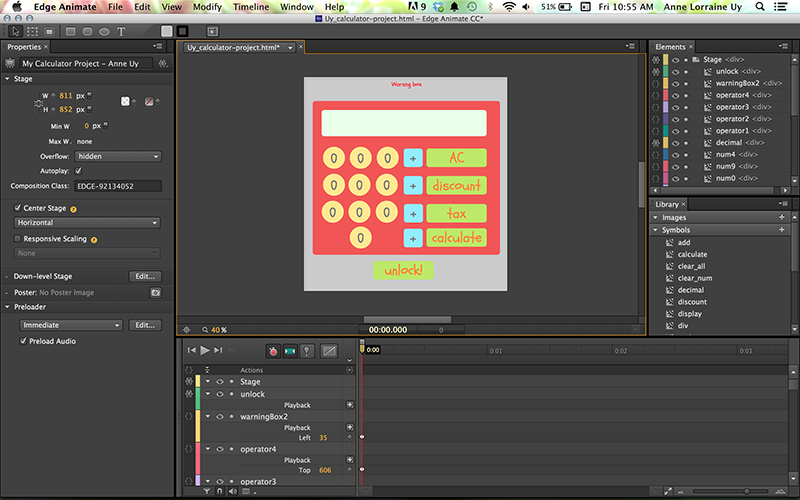
Task: Jump to start of timeline
Action: click(191, 350)
